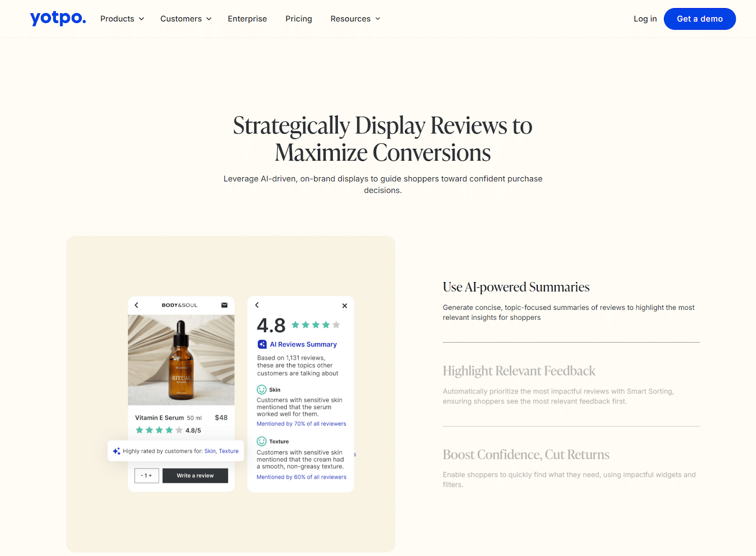
Task: Click the AI Reviews Summary sparkle icon
Action: click(x=262, y=344)
